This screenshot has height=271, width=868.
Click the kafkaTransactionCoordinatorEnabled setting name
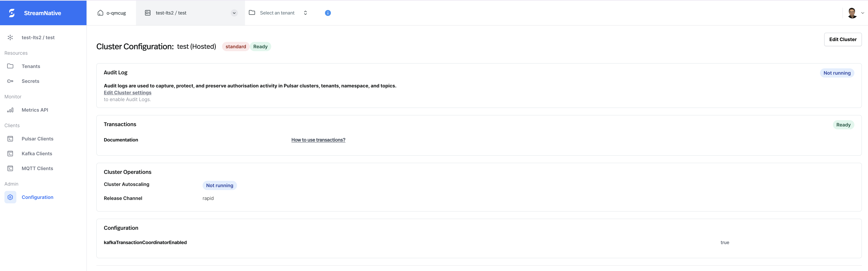(x=145, y=242)
